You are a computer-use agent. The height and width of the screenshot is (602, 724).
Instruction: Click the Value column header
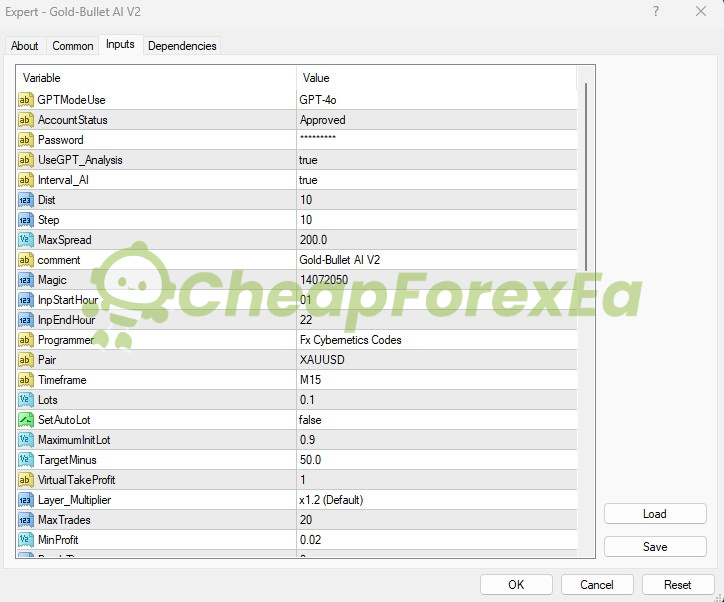click(x=436, y=78)
